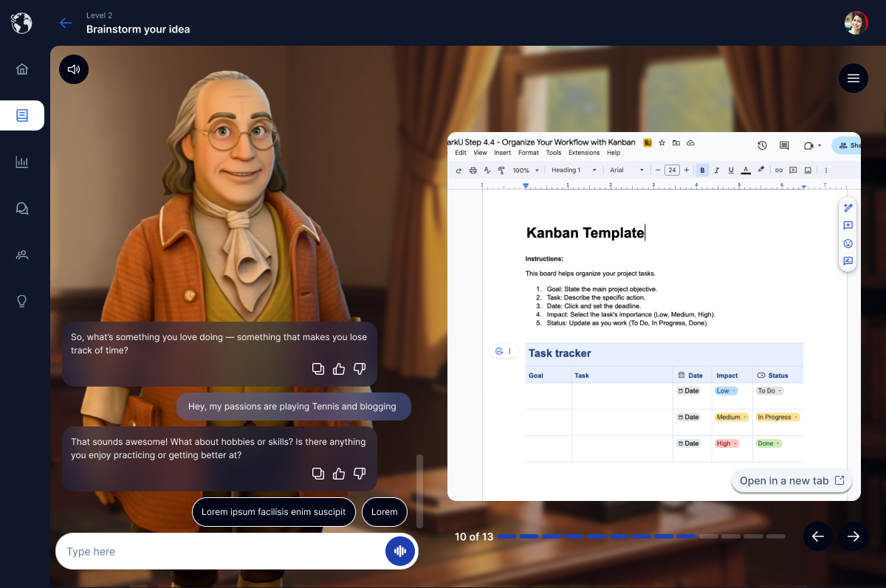Open the Tools menu
The width and height of the screenshot is (886, 588).
tap(554, 153)
